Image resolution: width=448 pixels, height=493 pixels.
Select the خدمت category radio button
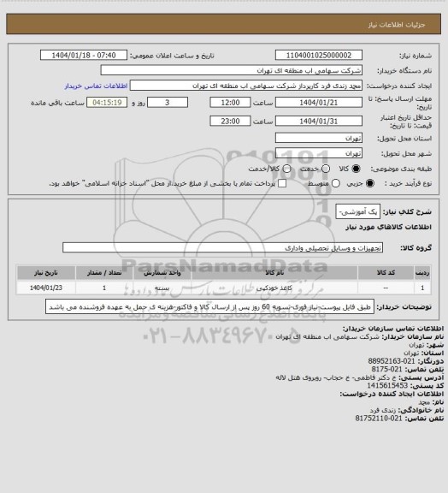point(326,169)
